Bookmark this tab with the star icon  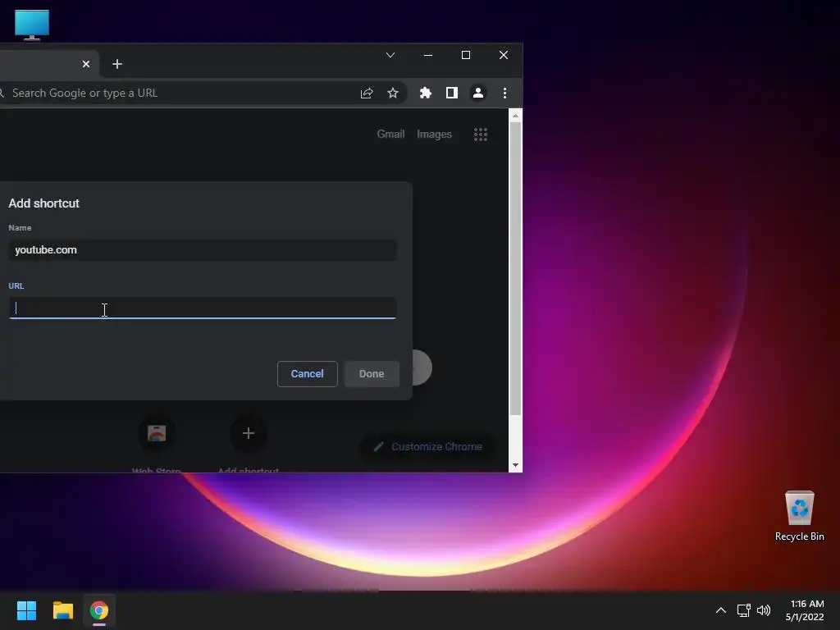pyautogui.click(x=393, y=94)
